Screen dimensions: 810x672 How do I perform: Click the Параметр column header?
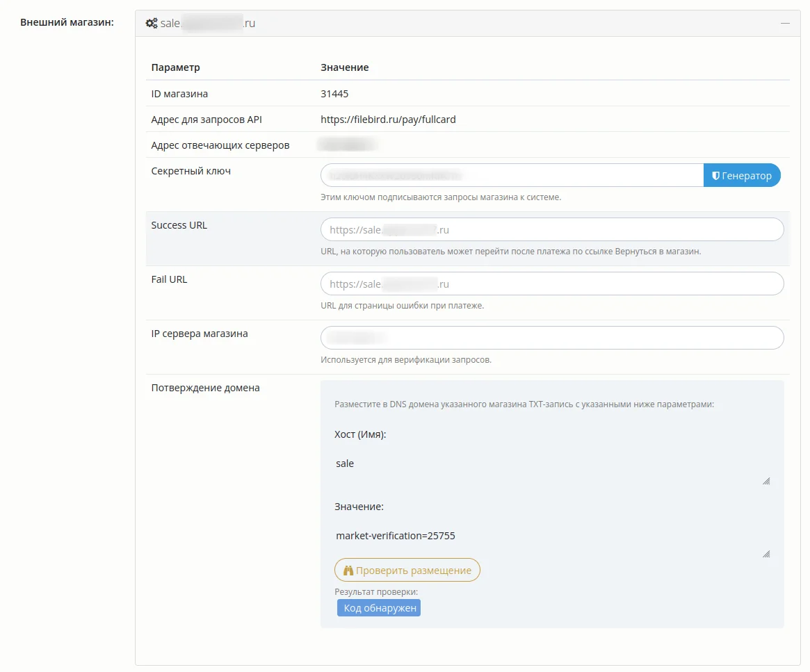click(175, 67)
